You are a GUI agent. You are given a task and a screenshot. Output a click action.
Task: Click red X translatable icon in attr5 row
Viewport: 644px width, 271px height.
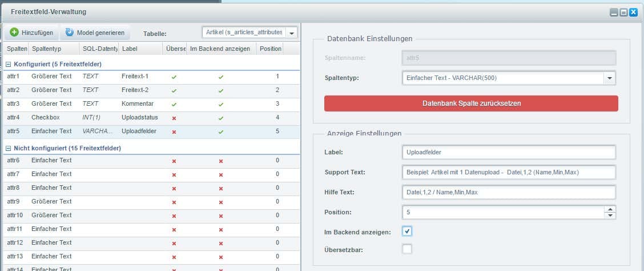pos(174,131)
